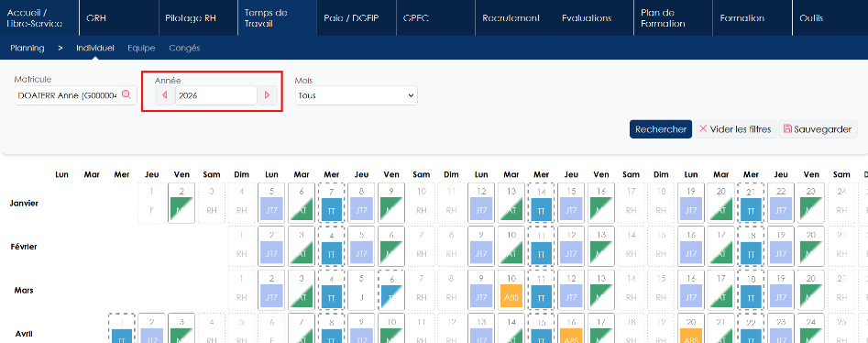Click the Février row label
This screenshot has height=343, width=868.
click(24, 247)
